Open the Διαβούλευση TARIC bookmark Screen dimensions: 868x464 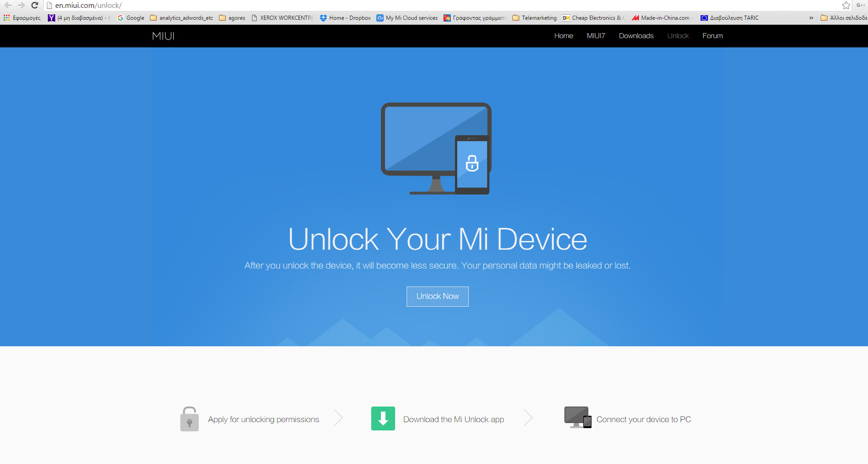(x=730, y=18)
